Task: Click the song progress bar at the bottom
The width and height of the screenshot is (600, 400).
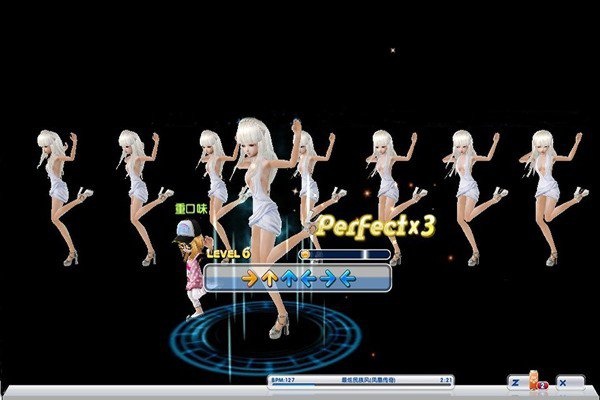Action: point(361,385)
